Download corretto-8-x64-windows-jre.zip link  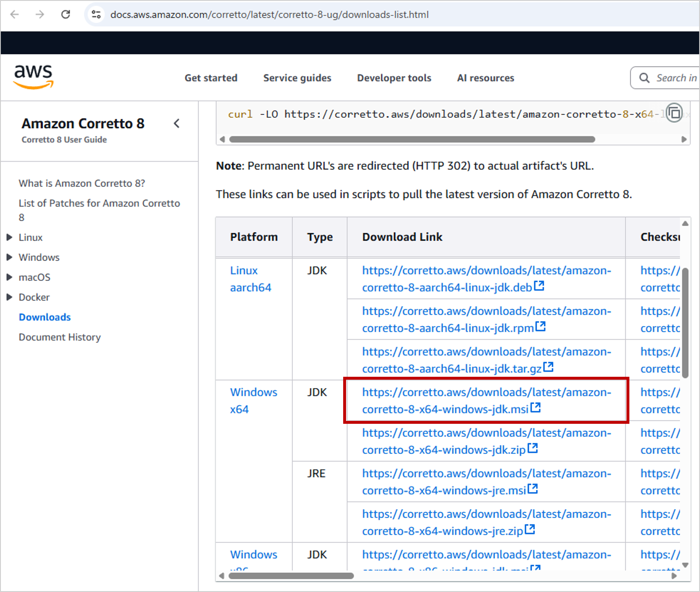[486, 523]
